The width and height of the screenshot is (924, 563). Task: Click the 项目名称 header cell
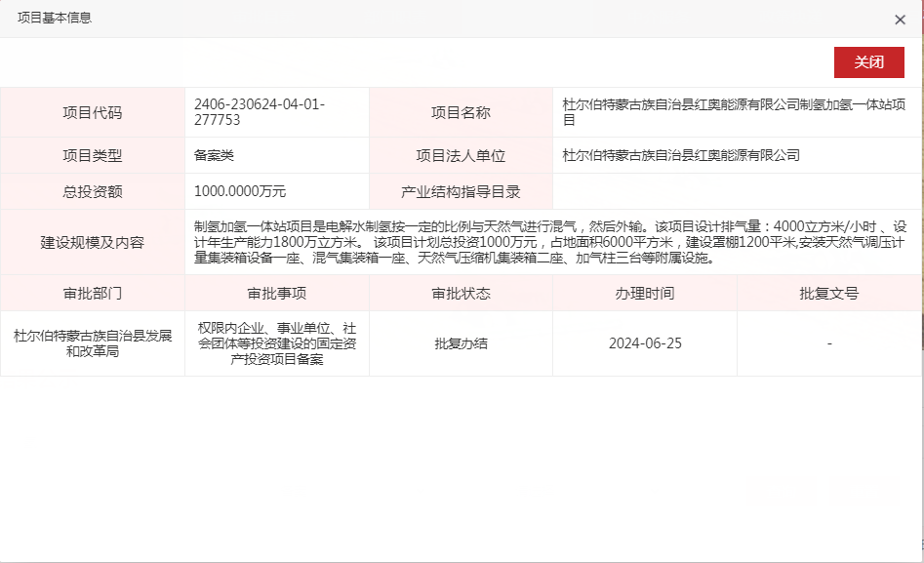click(460, 112)
